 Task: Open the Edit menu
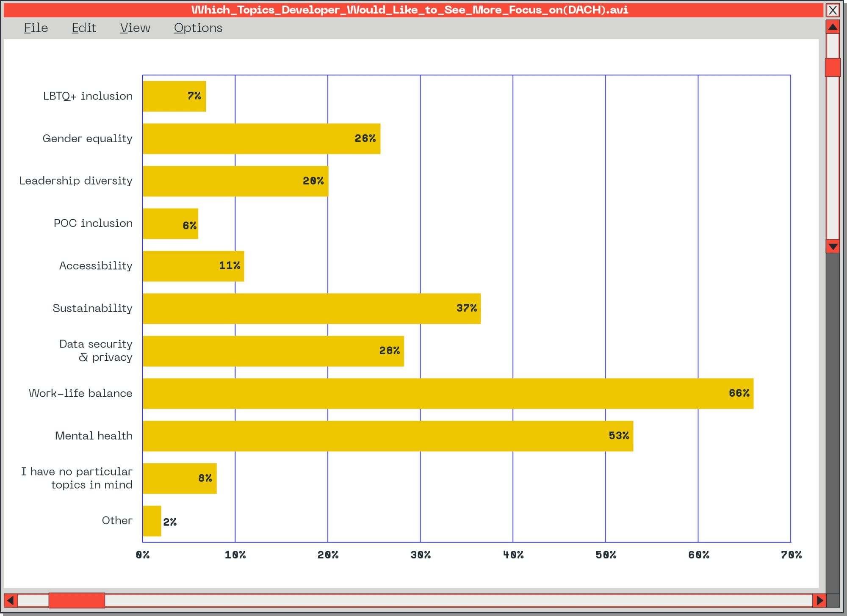pyautogui.click(x=84, y=28)
